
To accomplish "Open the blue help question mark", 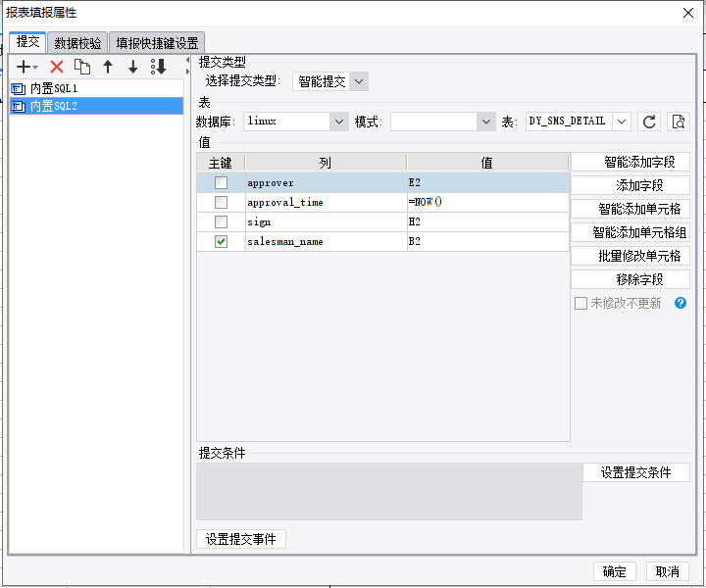I will (681, 303).
